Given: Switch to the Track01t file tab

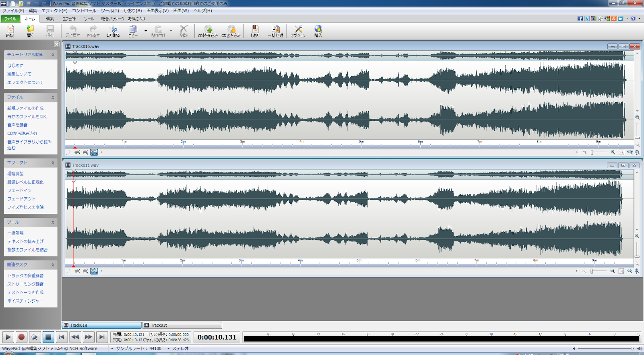Looking at the screenshot, I should pos(182,325).
